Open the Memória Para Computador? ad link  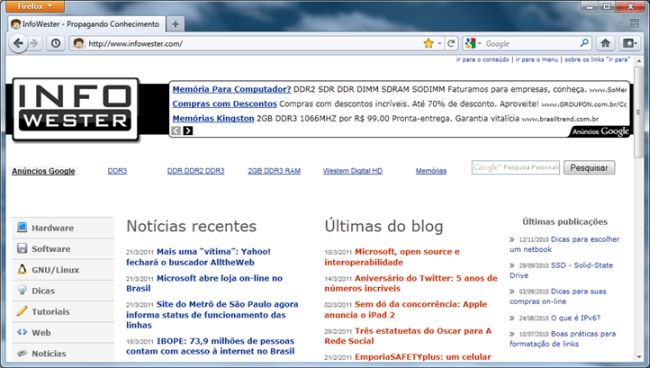(x=232, y=89)
